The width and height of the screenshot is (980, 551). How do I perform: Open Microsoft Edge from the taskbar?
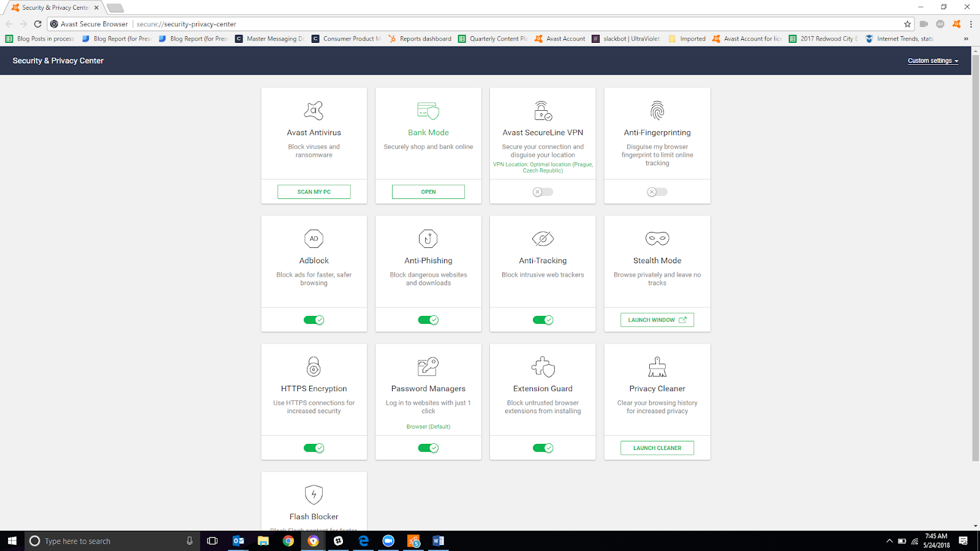coord(364,541)
